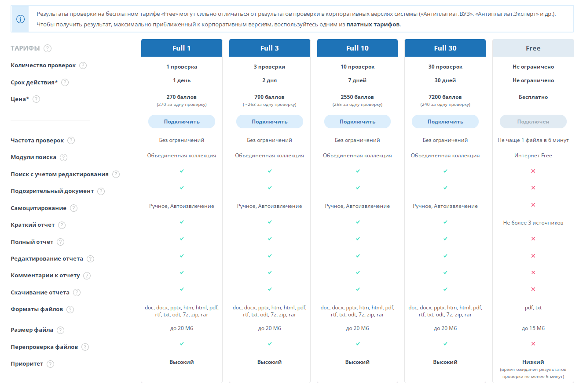Show help for Форматы файлов

click(70, 309)
